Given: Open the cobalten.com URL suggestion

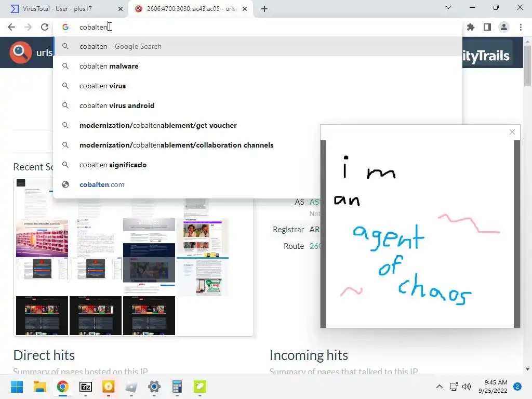Looking at the screenshot, I should click(x=187, y=184).
